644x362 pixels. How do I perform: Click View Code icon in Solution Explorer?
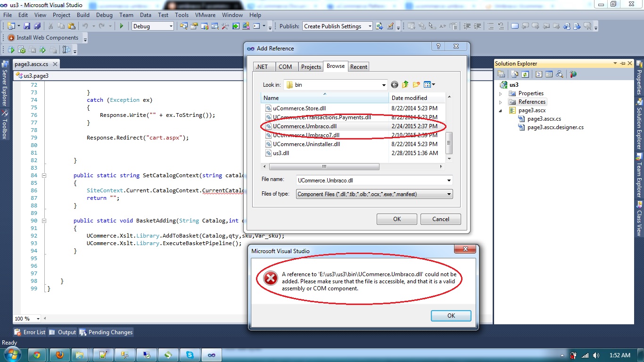tap(539, 74)
